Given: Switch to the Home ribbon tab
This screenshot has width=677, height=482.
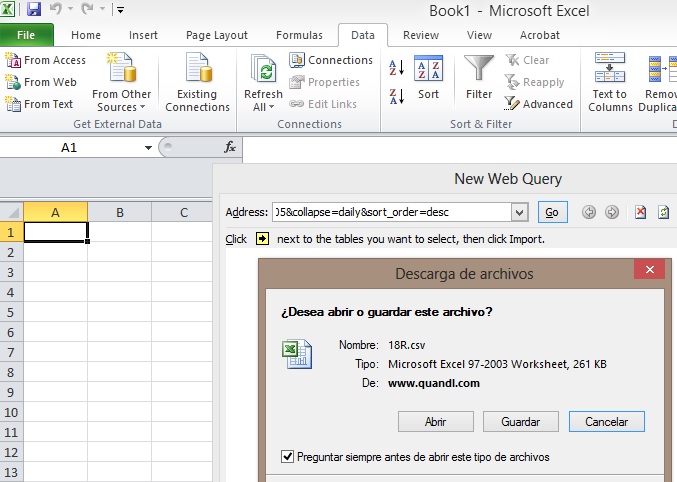Looking at the screenshot, I should click(85, 35).
